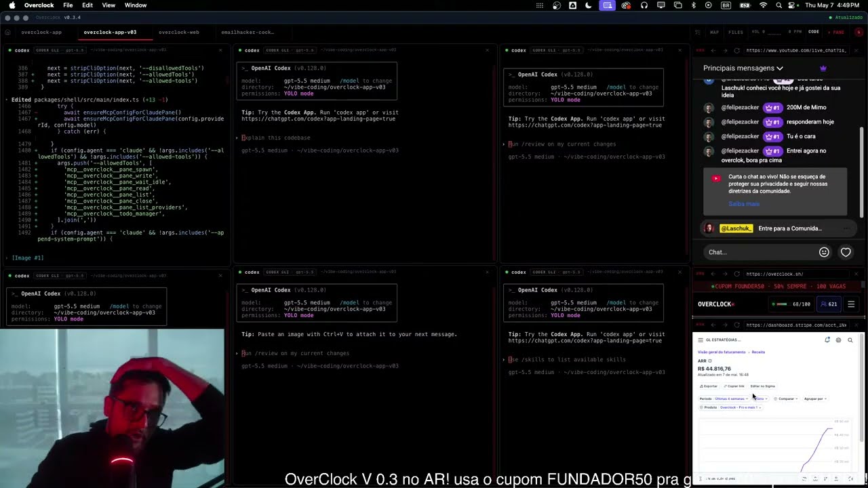Open the Wi-Fi menu bar icon

(764, 5)
